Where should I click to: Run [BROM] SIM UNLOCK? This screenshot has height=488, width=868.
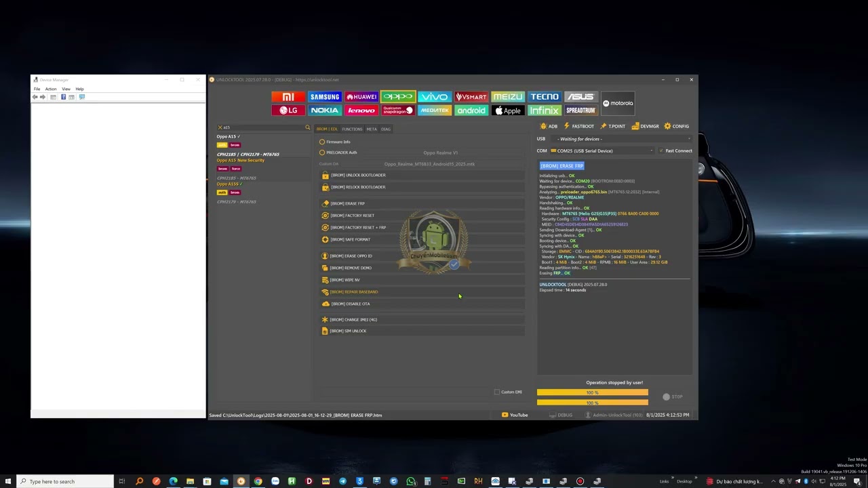pyautogui.click(x=422, y=331)
